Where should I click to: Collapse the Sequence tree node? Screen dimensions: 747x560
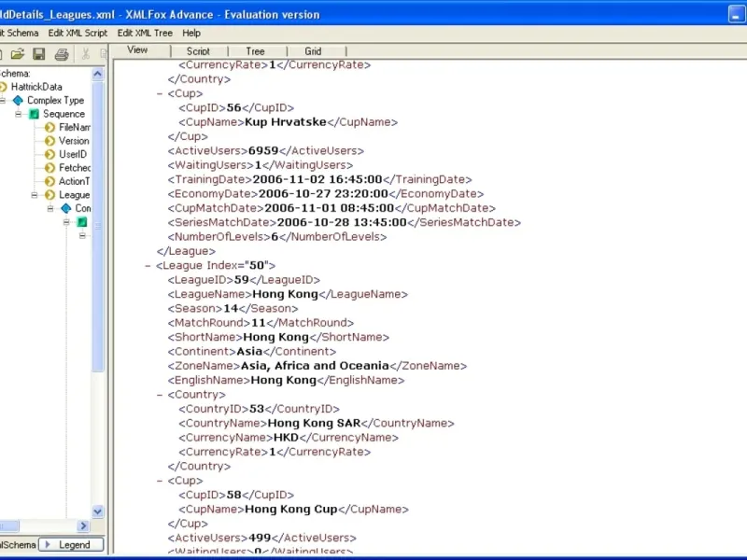[18, 114]
